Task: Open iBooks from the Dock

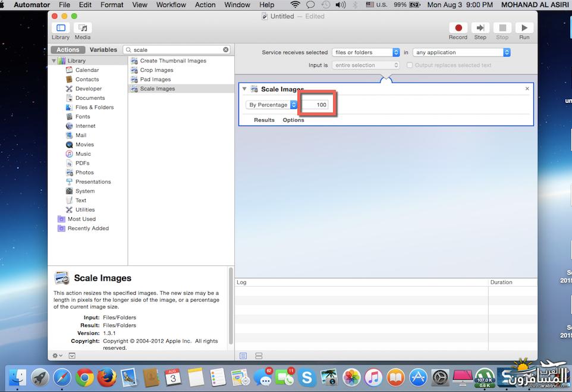Action: 396,377
